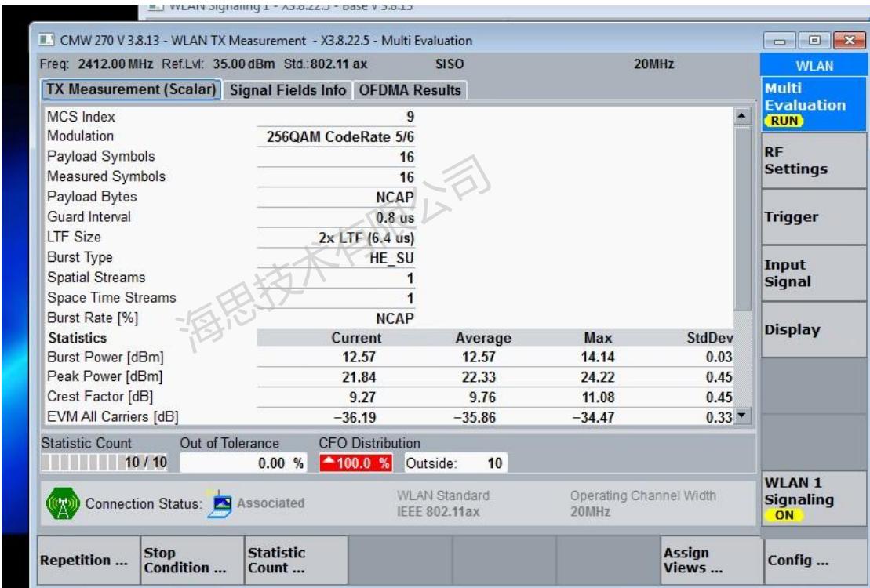Select the 256QAM CodeRate 5/6 value
The height and width of the screenshot is (588, 870).
click(x=340, y=137)
